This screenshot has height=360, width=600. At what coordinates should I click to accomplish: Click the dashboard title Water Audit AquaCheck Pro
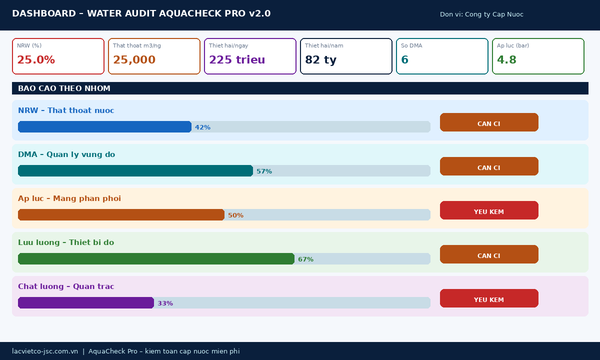(x=141, y=13)
